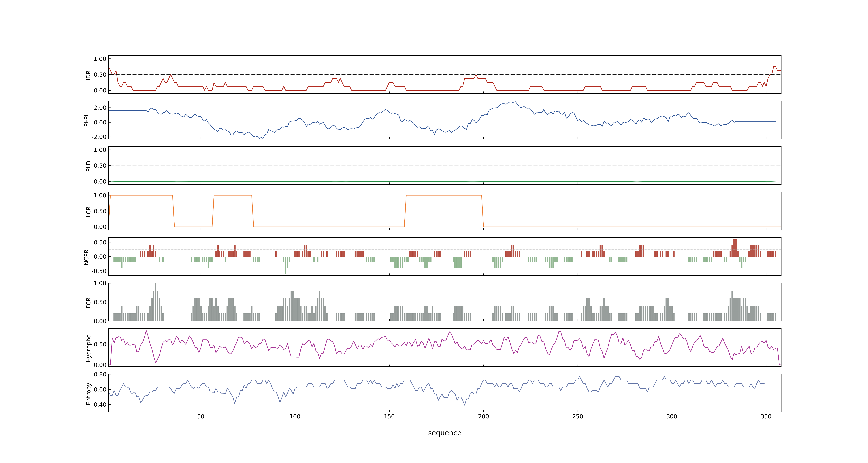Click the Entropy axis label
Image resolution: width=868 pixels, height=463 pixels.
point(88,394)
